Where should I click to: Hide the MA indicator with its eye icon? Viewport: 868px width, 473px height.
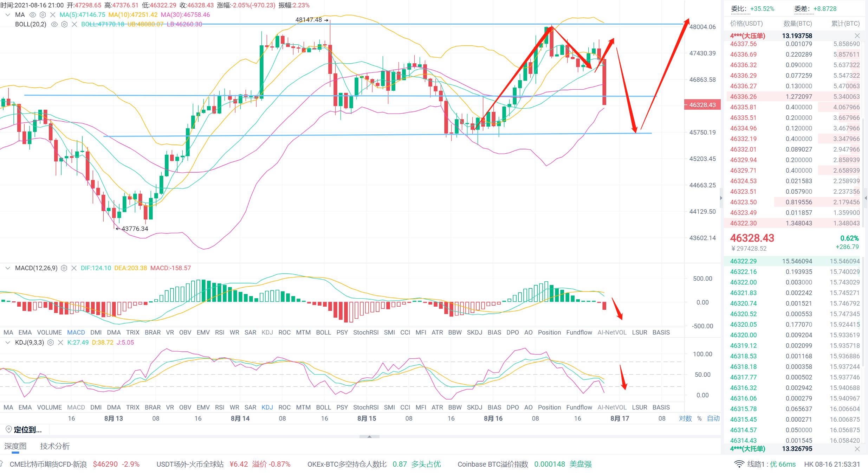pyautogui.click(x=33, y=15)
